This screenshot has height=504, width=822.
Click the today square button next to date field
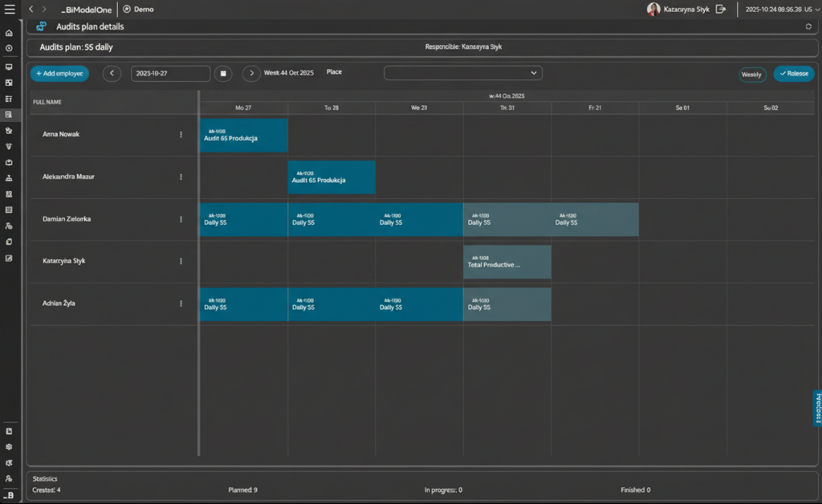pyautogui.click(x=225, y=73)
